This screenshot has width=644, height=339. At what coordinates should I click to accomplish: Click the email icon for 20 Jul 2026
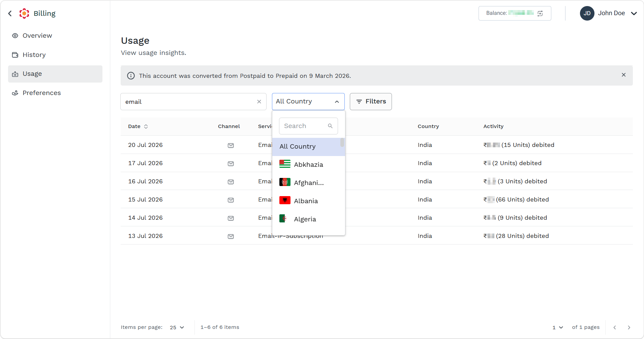pos(231,146)
